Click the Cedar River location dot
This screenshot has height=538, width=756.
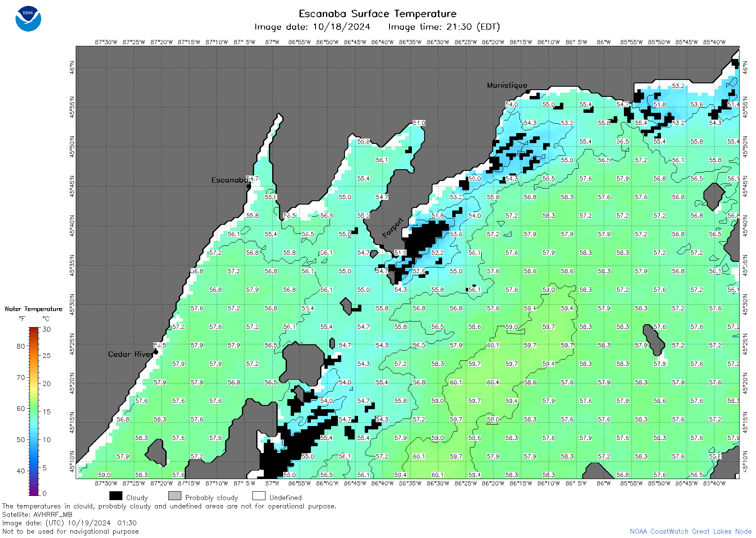click(x=156, y=352)
